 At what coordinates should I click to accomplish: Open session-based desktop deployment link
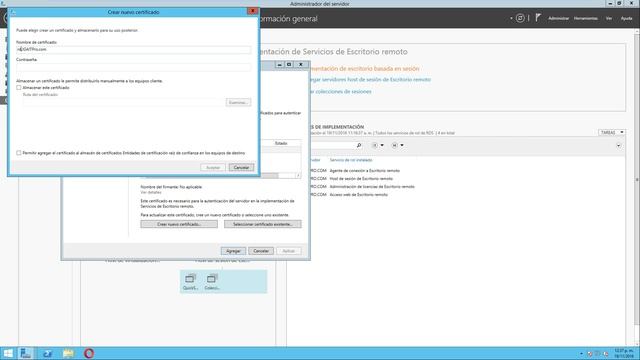pyautogui.click(x=364, y=69)
